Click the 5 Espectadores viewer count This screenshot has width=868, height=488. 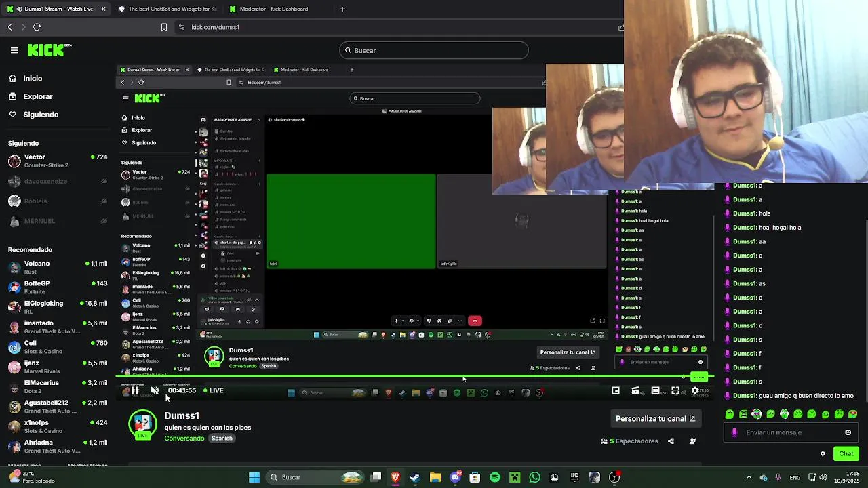pyautogui.click(x=629, y=441)
